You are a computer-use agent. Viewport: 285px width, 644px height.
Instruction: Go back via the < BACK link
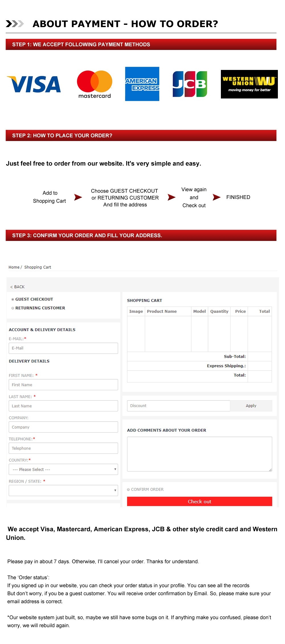tap(17, 287)
